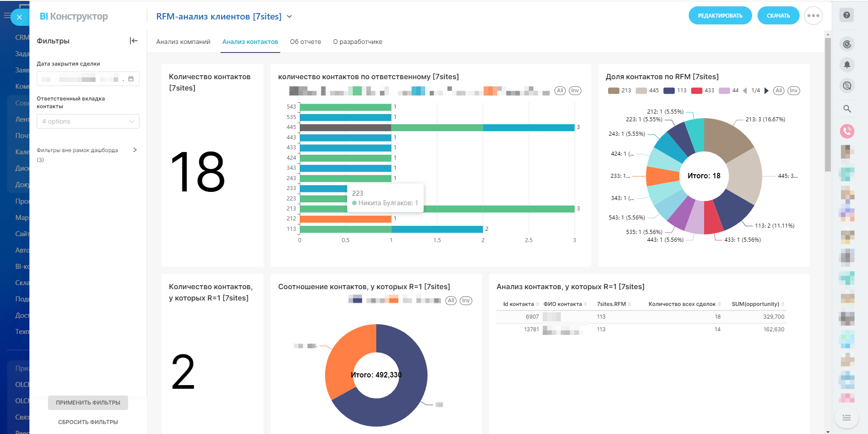Viewport: 868px width, 434px height.
Task: Go to next page of RFM pie legend
Action: [x=767, y=91]
